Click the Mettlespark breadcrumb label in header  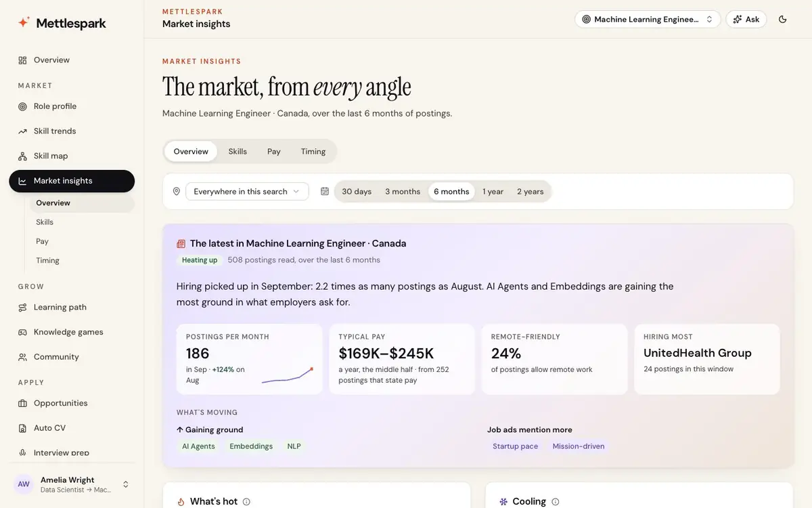coord(193,12)
